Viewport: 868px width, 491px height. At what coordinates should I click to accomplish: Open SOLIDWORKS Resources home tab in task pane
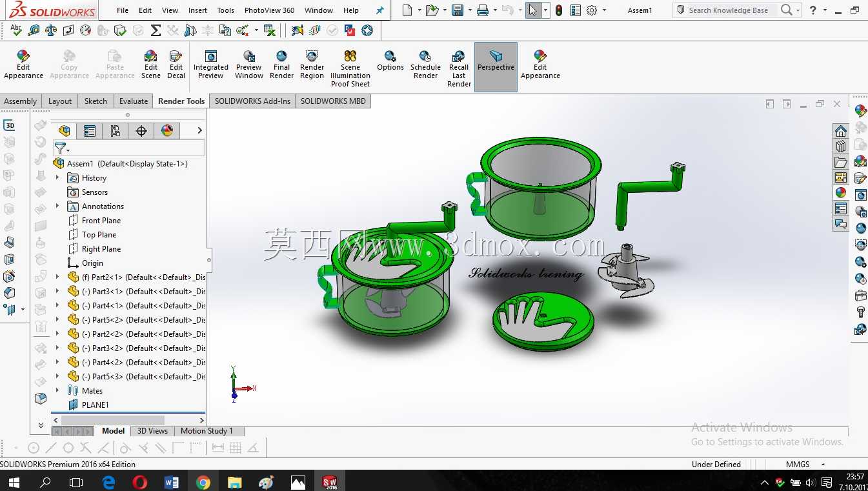tap(840, 131)
